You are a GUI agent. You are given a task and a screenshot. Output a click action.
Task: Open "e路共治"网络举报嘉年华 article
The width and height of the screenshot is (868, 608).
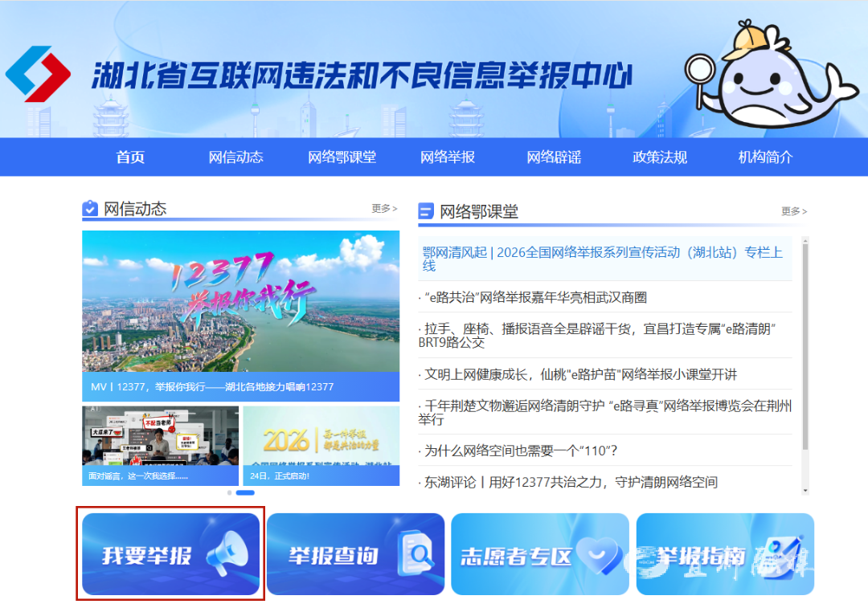(x=535, y=297)
